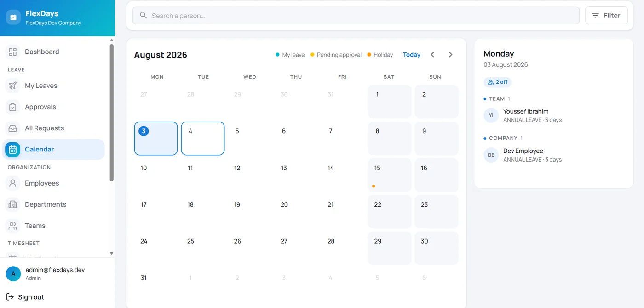Select August 30 on the calendar
Screen dimensions: 644x308
point(437,248)
